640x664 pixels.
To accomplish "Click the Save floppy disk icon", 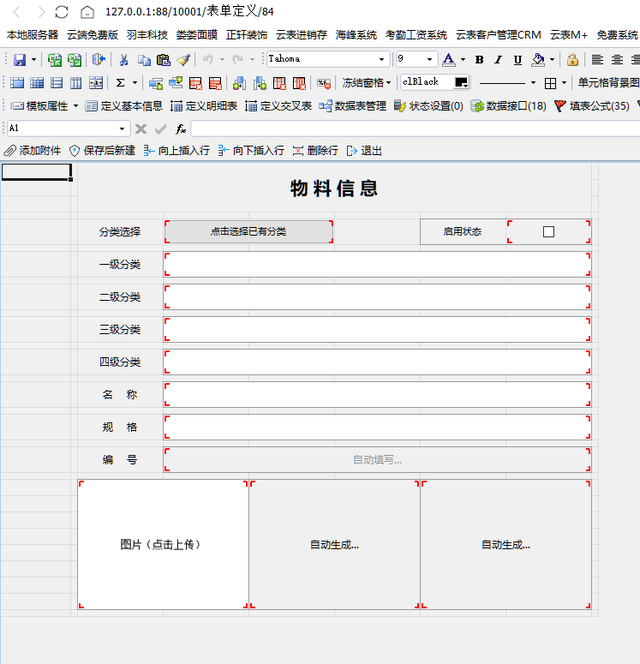I will pyautogui.click(x=17, y=60).
